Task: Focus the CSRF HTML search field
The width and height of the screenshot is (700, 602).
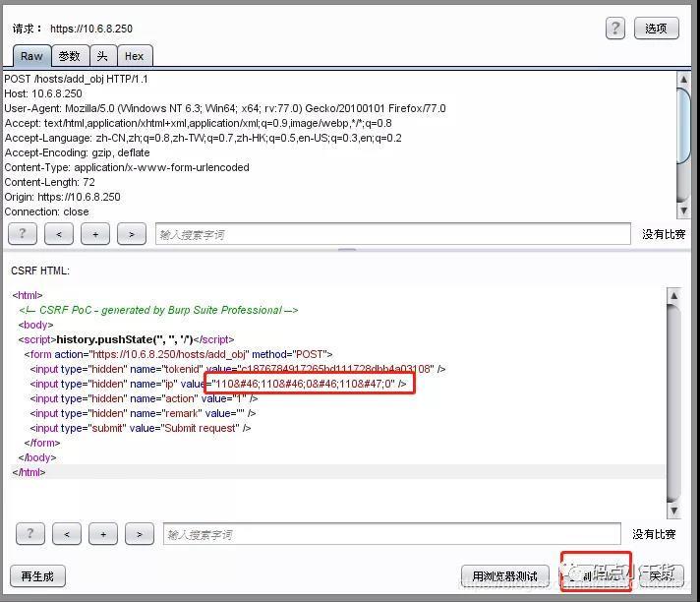Action: tap(392, 534)
